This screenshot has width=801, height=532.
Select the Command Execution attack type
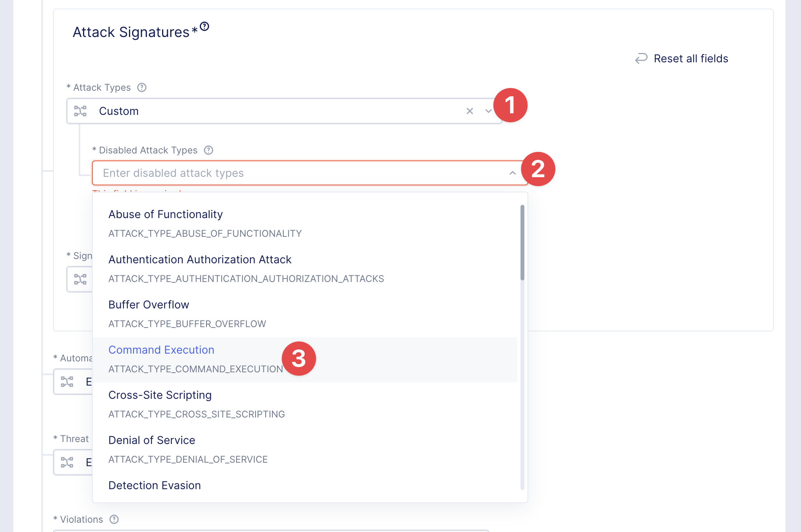(x=161, y=350)
